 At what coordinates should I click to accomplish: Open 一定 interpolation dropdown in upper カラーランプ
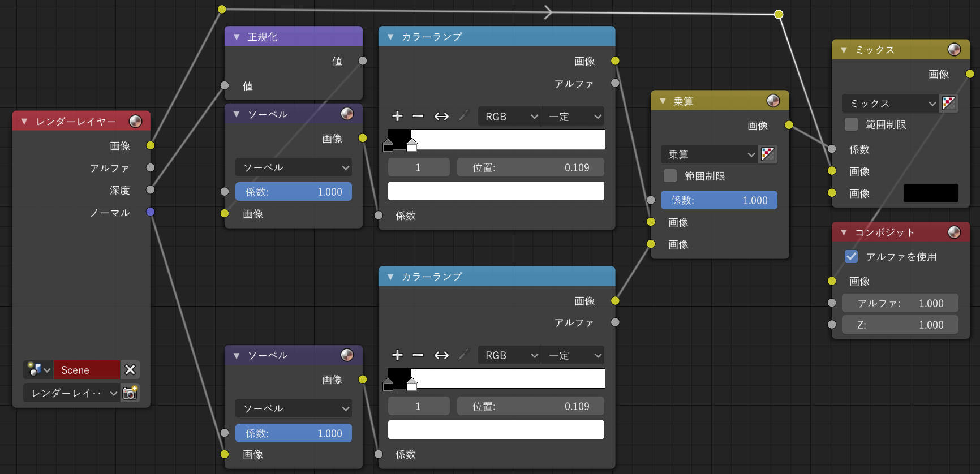573,117
